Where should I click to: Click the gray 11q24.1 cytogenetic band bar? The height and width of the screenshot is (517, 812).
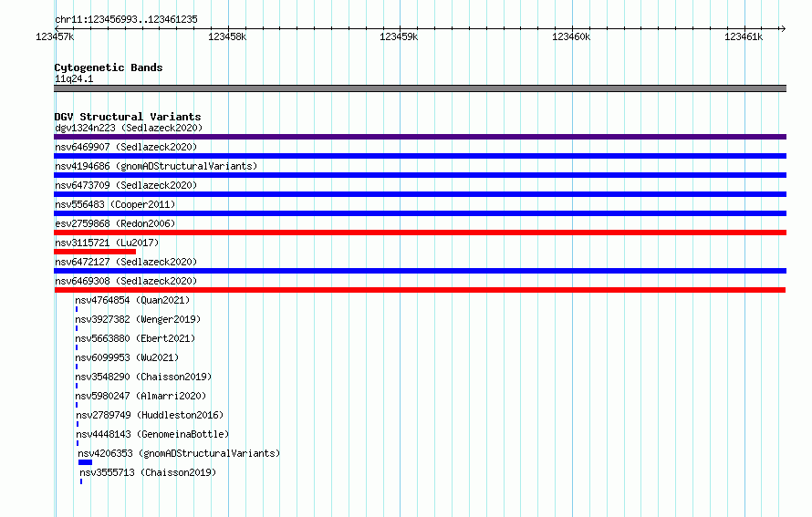click(x=420, y=88)
